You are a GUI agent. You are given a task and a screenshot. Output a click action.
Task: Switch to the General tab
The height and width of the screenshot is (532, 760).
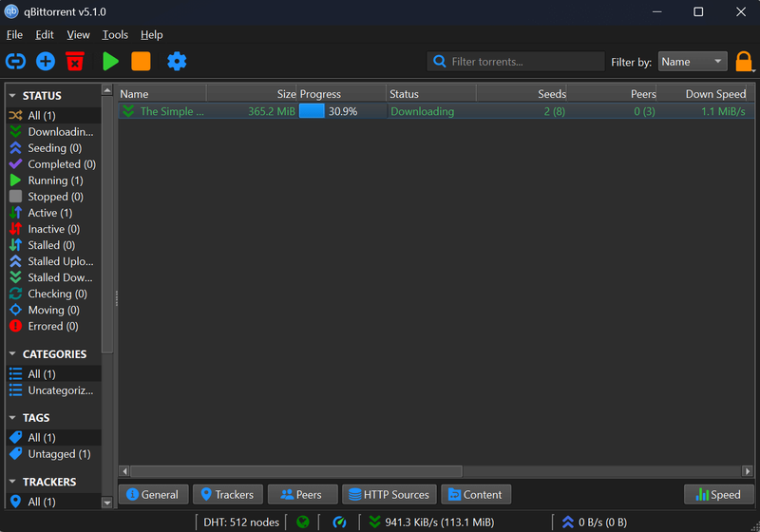pos(154,494)
